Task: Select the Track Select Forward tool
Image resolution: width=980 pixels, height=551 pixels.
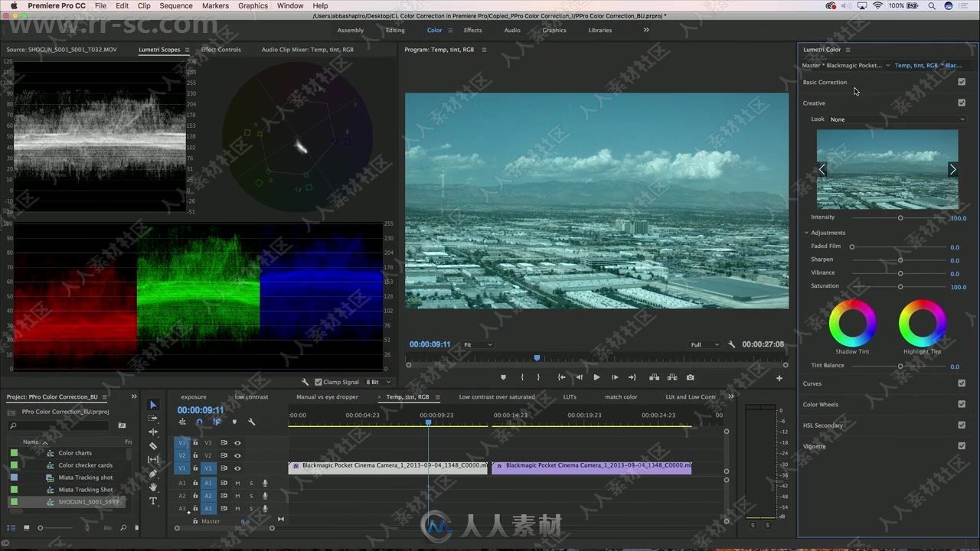Action: tap(153, 419)
